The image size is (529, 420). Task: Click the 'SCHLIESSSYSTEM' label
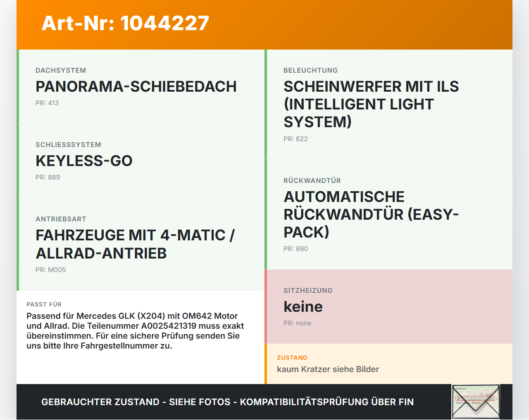coord(68,145)
